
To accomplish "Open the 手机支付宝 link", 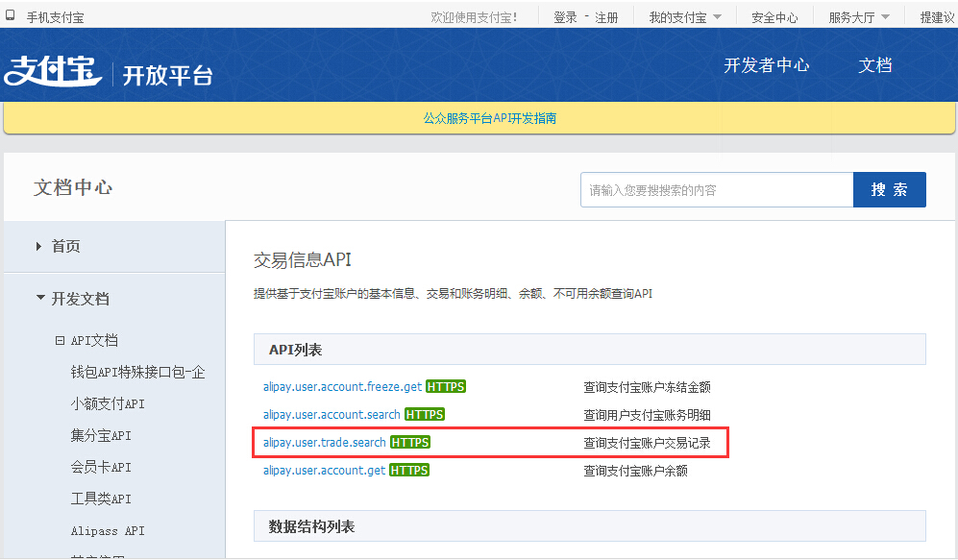I will point(55,17).
